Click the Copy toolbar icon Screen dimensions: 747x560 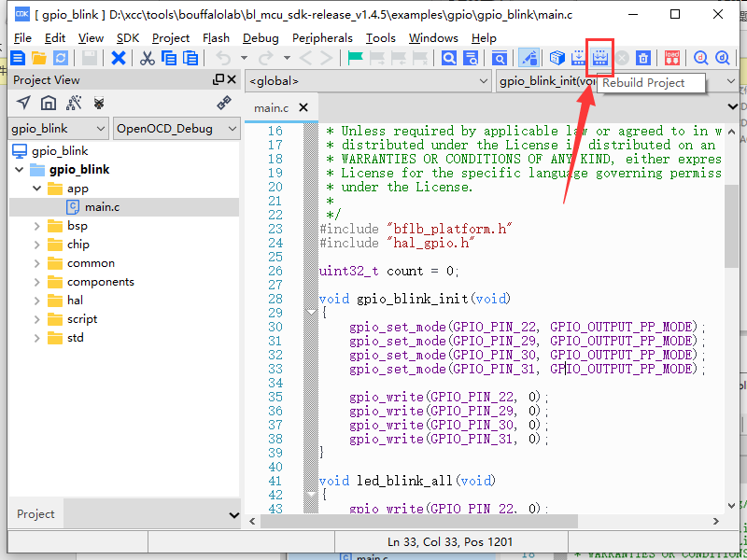pos(169,58)
